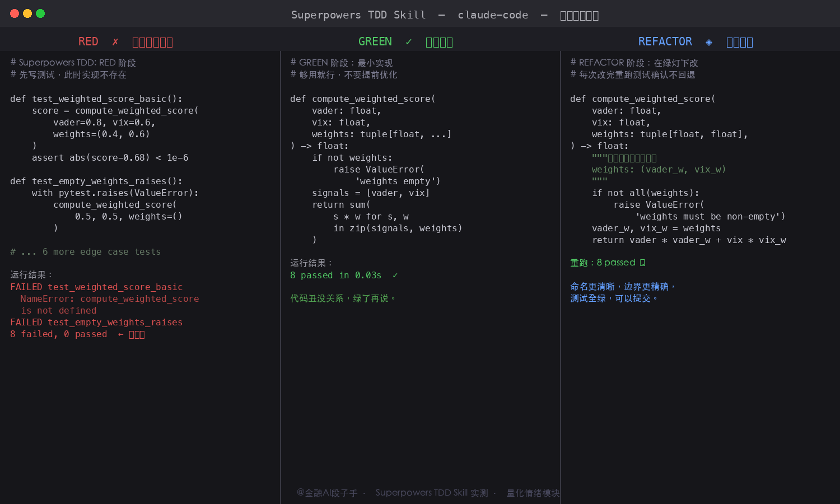Click the docstring line 'weights: (vader_w, vix_w)'
The height and width of the screenshot is (504, 840).
point(659,170)
